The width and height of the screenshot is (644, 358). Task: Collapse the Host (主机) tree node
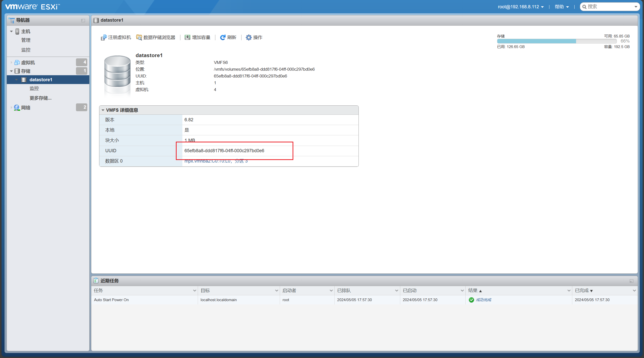point(11,31)
